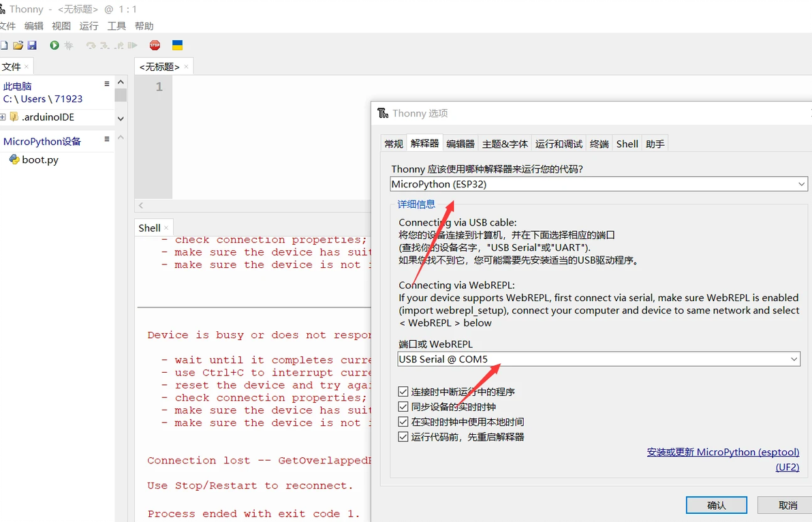Toggle 在实时时钟中使用本地时间 checkbox
This screenshot has height=522, width=812.
[403, 422]
